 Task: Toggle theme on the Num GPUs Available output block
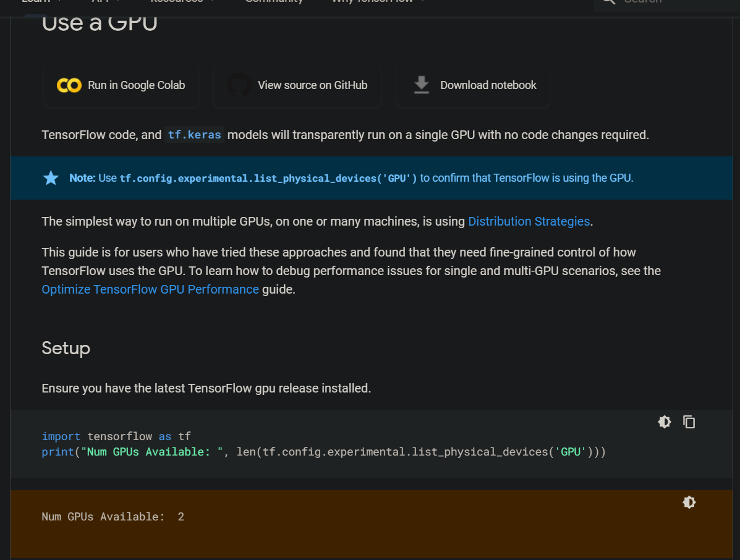click(689, 502)
